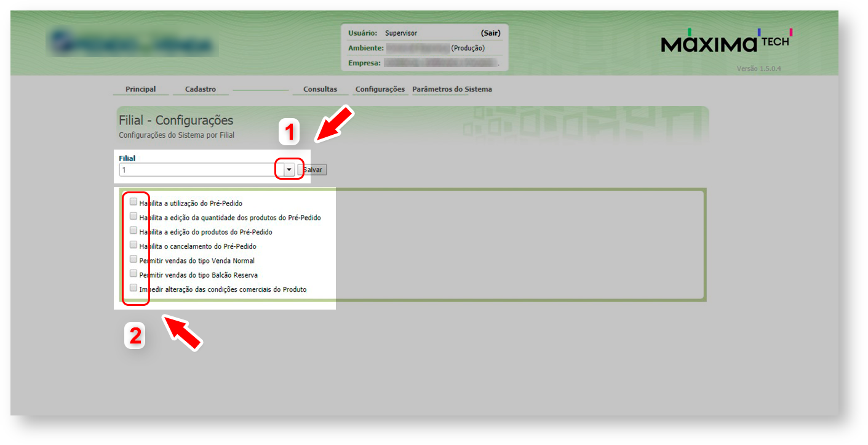Open the Consultas menu
The width and height of the screenshot is (868, 445).
click(321, 89)
